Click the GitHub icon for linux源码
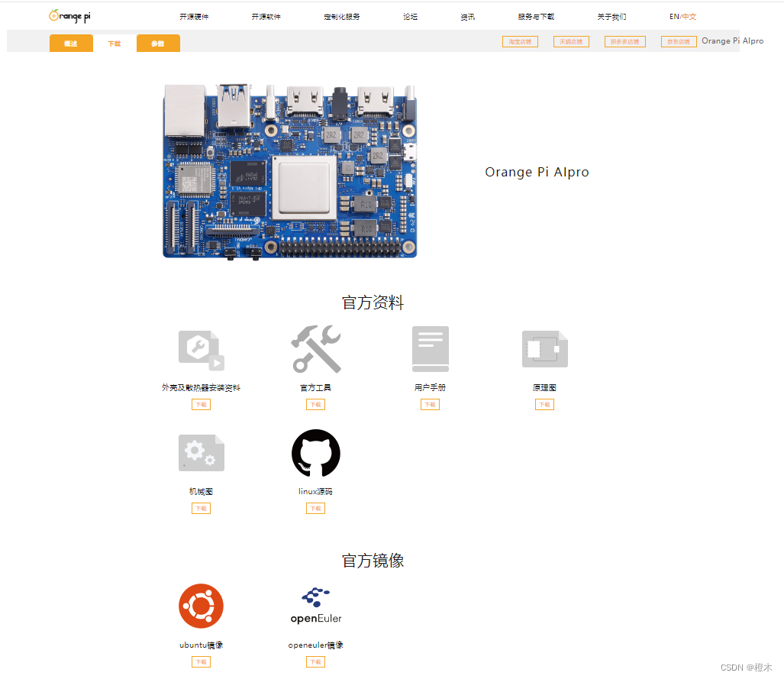 tap(315, 453)
